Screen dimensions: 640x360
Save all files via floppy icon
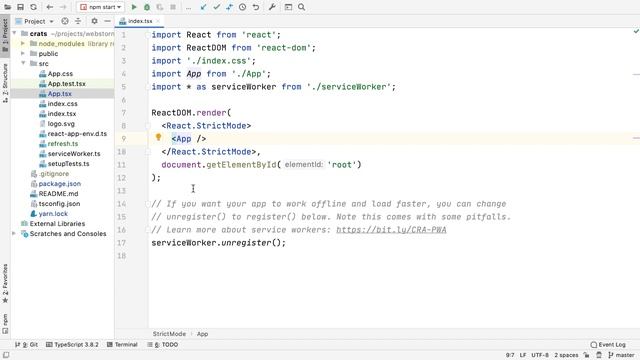20,7
